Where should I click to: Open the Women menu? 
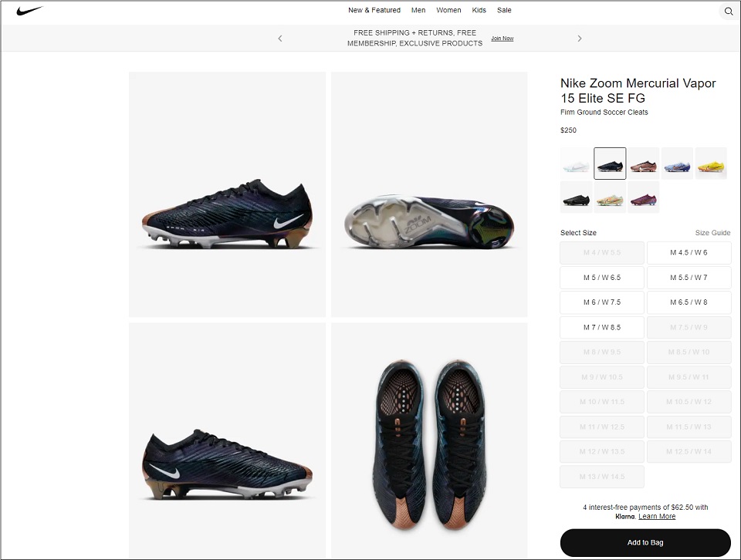[448, 10]
